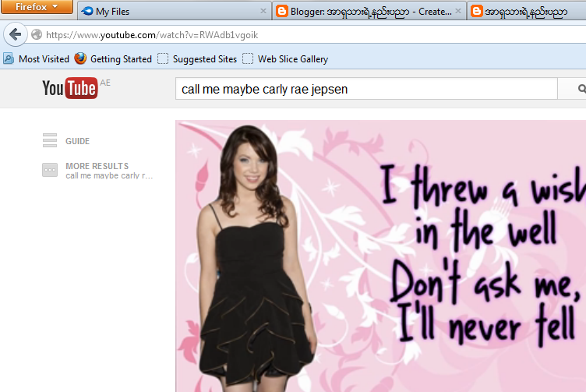586x392 pixels.
Task: Click the Web Slice Gallery placeholder icon
Action: click(x=248, y=58)
